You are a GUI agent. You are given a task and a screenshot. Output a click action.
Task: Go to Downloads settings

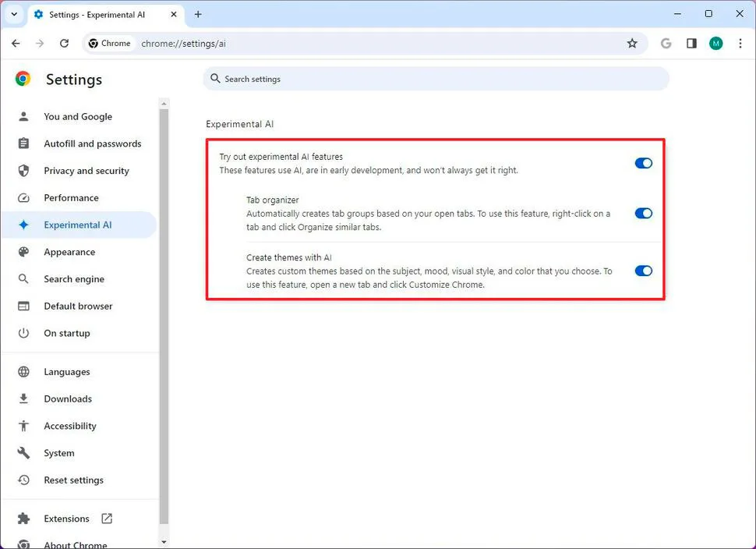[79, 398]
